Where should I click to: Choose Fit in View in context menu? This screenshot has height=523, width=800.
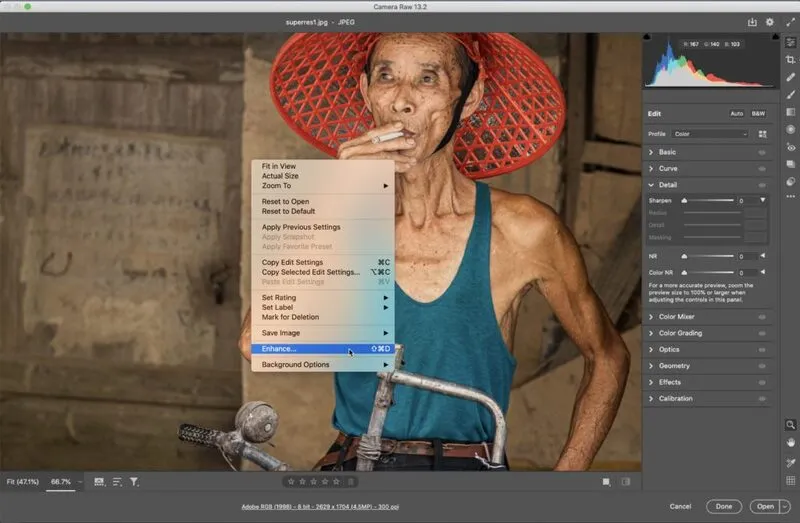point(322,166)
